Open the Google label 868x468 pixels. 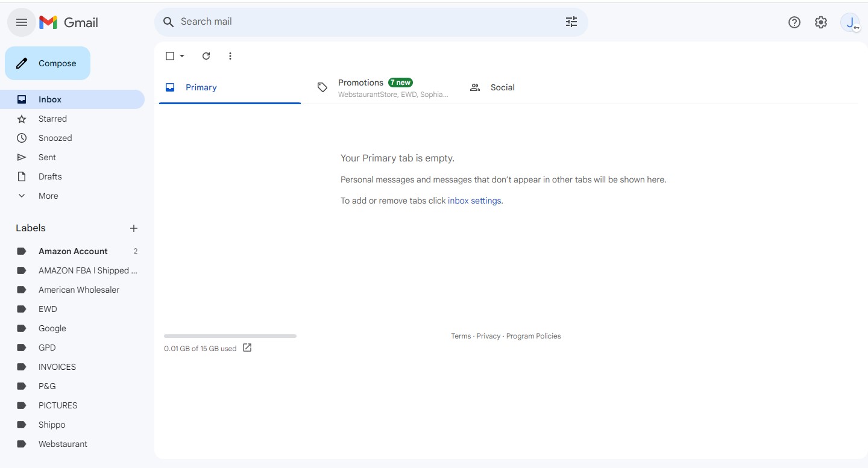72,328
